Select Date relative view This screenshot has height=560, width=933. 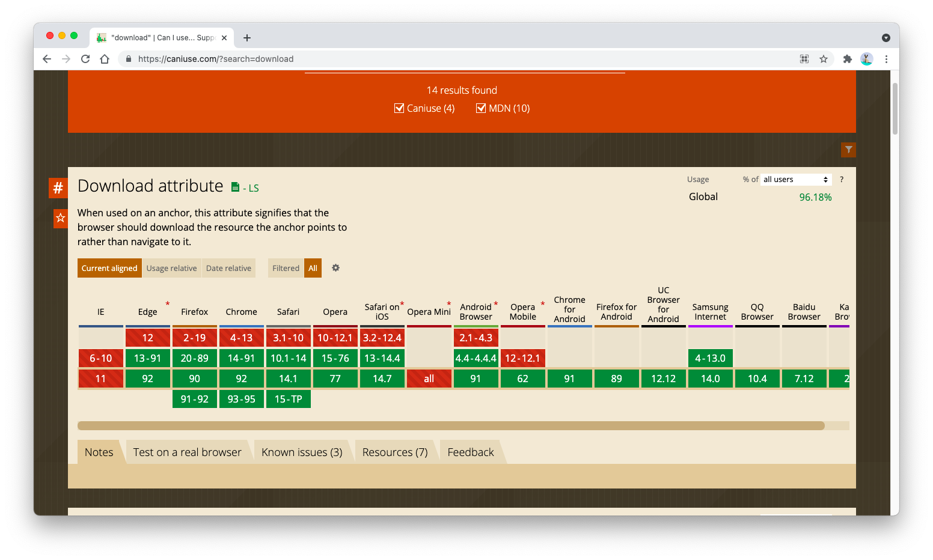pos(228,268)
